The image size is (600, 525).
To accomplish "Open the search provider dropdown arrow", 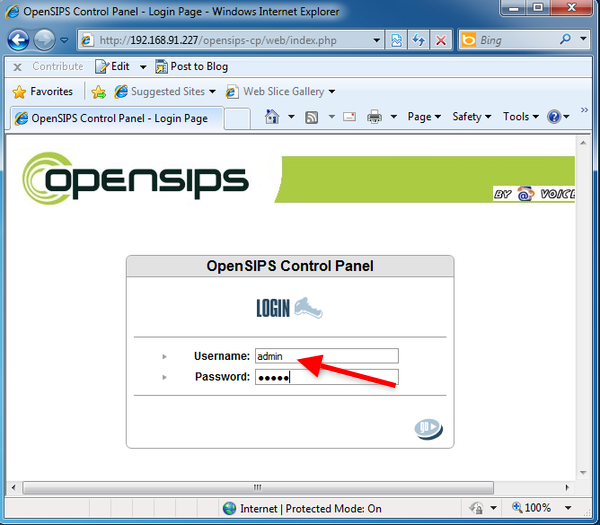I will 583,39.
